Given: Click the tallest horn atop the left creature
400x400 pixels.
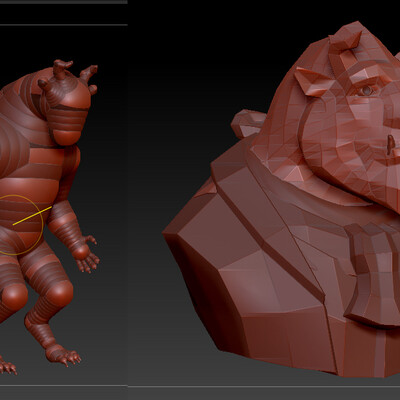Looking at the screenshot, I should pyautogui.click(x=61, y=69).
